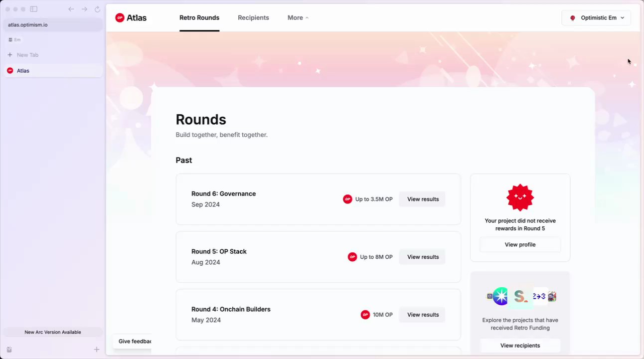View results for Round 5: OP Stack
The width and height of the screenshot is (644, 359).
pyautogui.click(x=423, y=257)
